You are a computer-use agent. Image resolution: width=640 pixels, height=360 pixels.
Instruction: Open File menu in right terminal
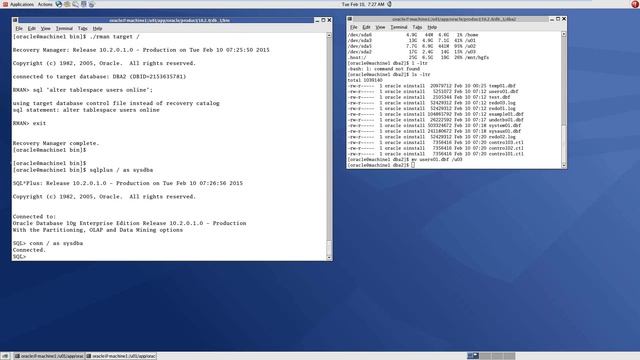click(x=353, y=27)
